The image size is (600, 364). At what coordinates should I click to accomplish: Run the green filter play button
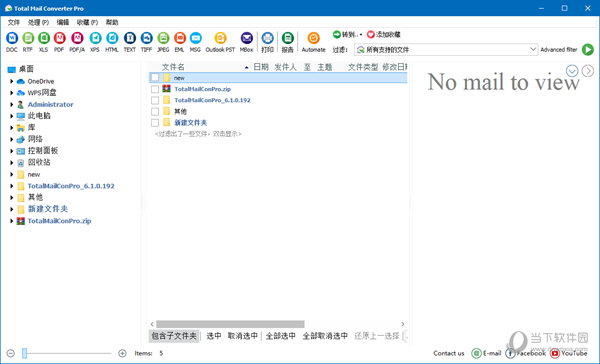[x=588, y=49]
